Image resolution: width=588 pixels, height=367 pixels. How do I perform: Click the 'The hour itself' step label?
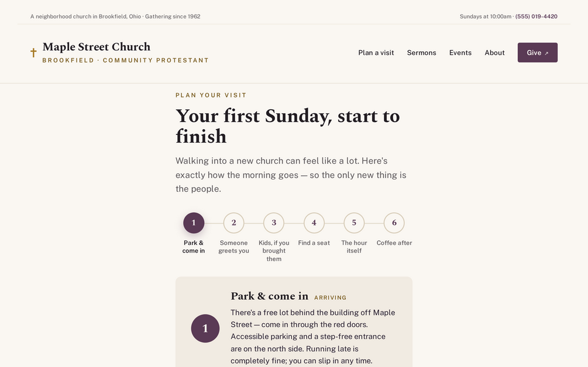tap(354, 247)
